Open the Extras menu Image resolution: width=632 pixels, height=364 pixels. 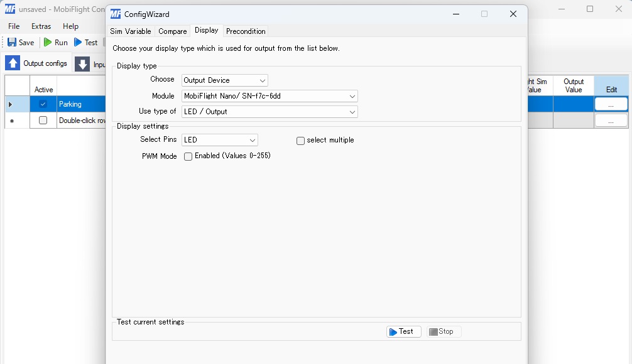coord(41,26)
